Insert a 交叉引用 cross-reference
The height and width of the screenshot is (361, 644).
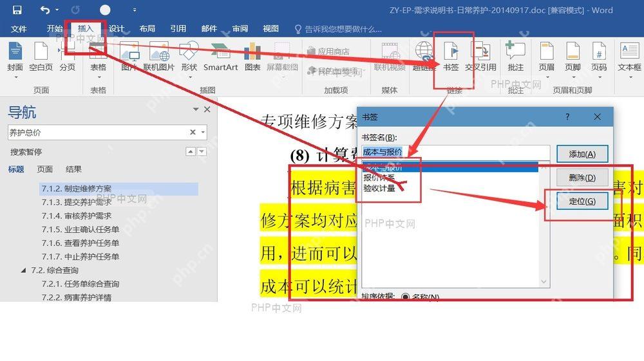pos(480,57)
